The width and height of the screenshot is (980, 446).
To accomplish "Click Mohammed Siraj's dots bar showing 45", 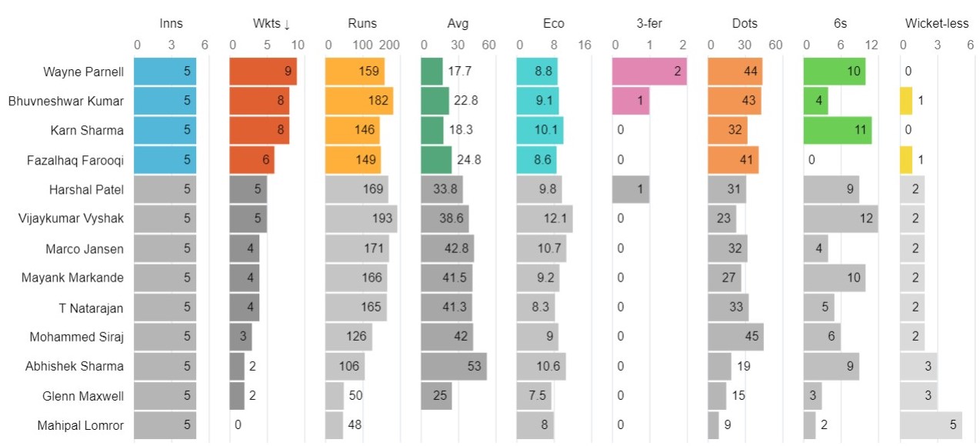I will tap(735, 337).
